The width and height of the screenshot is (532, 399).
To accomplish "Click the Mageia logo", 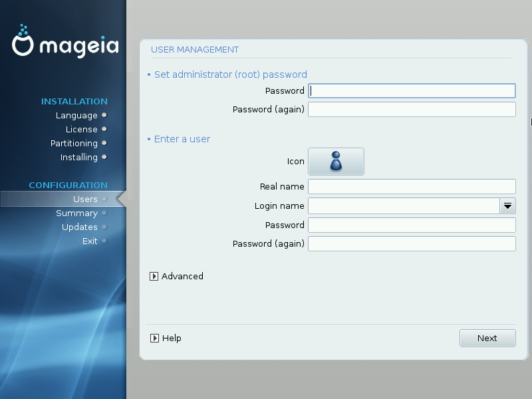I will [x=65, y=43].
